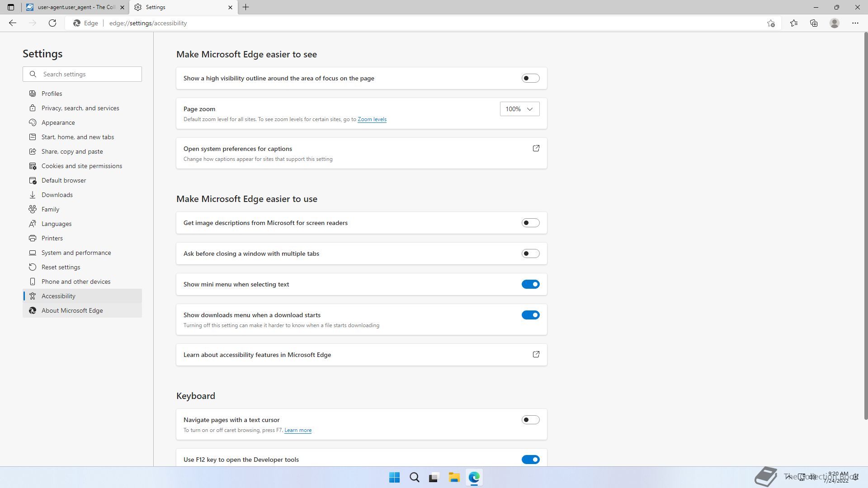Open the Favorites star icon
The image size is (868, 488).
(x=794, y=23)
